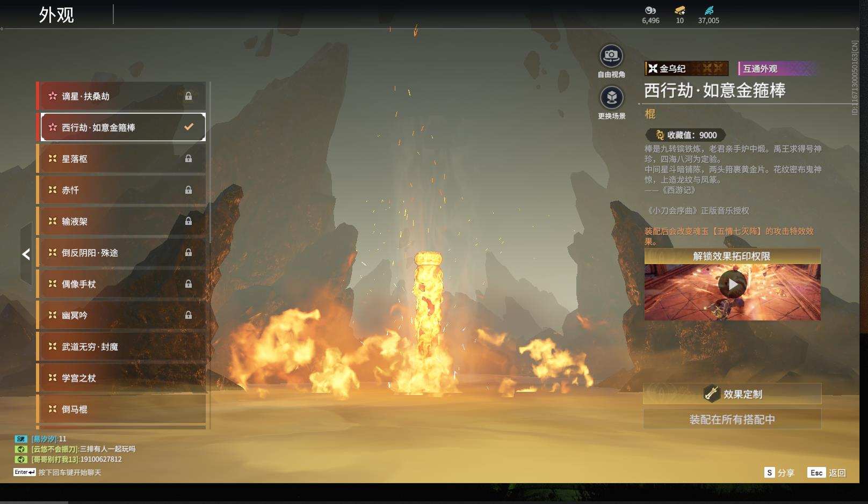This screenshot has height=504, width=868.
Task: Click 装配在所有搭配中 button
Action: click(732, 419)
